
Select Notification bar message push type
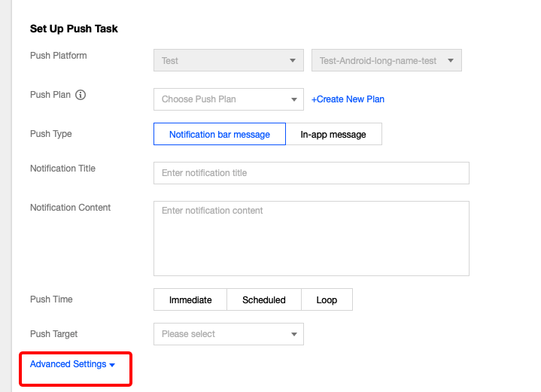pyautogui.click(x=219, y=135)
